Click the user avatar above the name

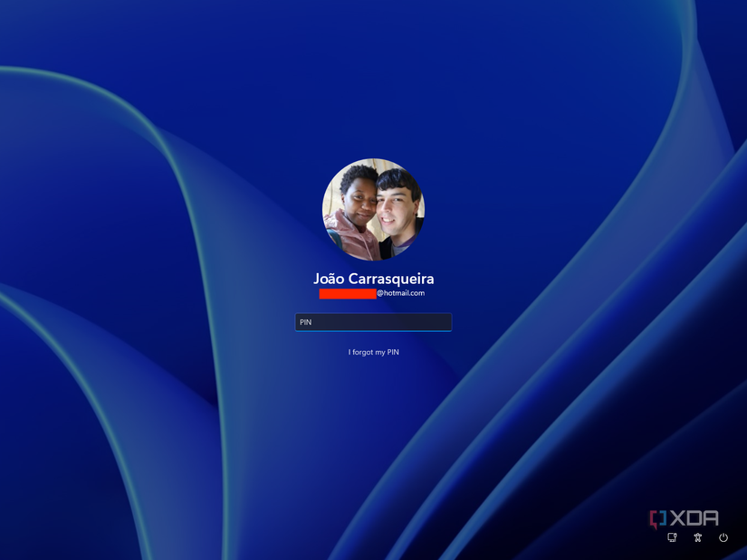pyautogui.click(x=373, y=210)
